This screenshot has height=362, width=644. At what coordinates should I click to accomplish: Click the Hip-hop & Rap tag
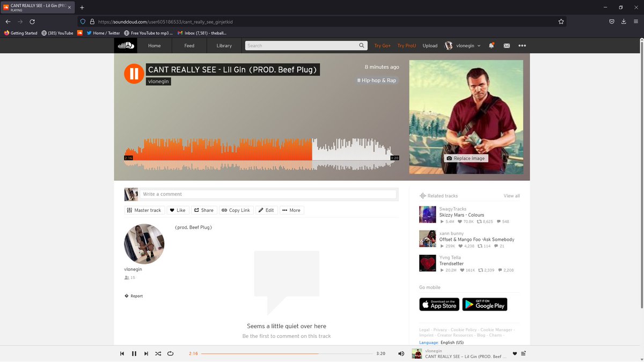point(378,80)
